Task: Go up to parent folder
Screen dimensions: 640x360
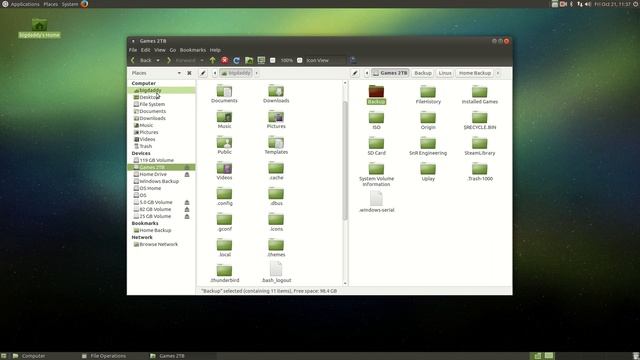Action: click(213, 60)
